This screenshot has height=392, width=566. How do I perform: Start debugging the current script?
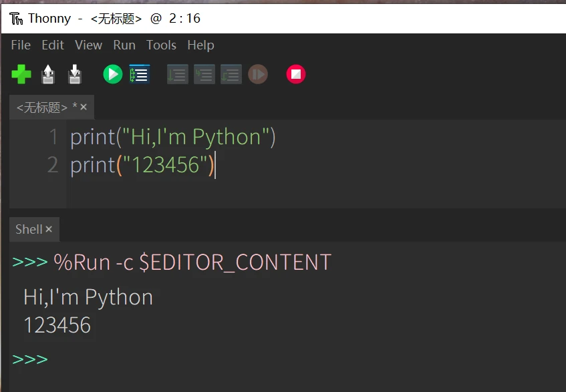140,74
